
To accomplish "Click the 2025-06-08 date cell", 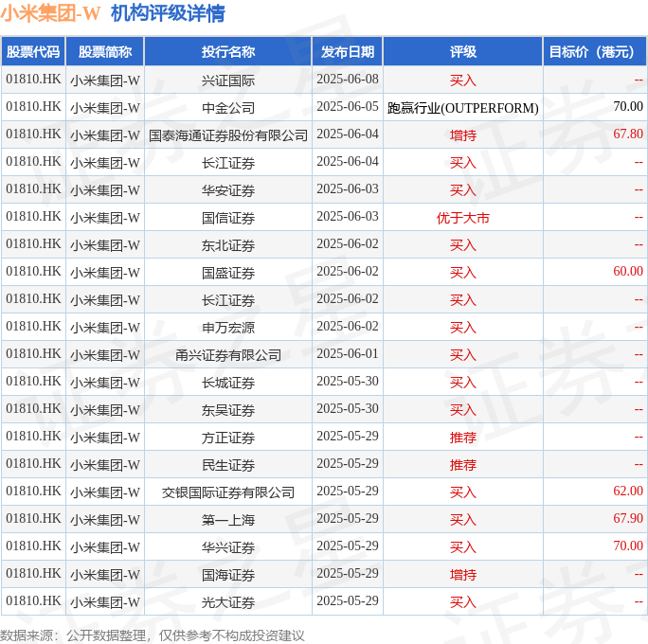I will (348, 79).
